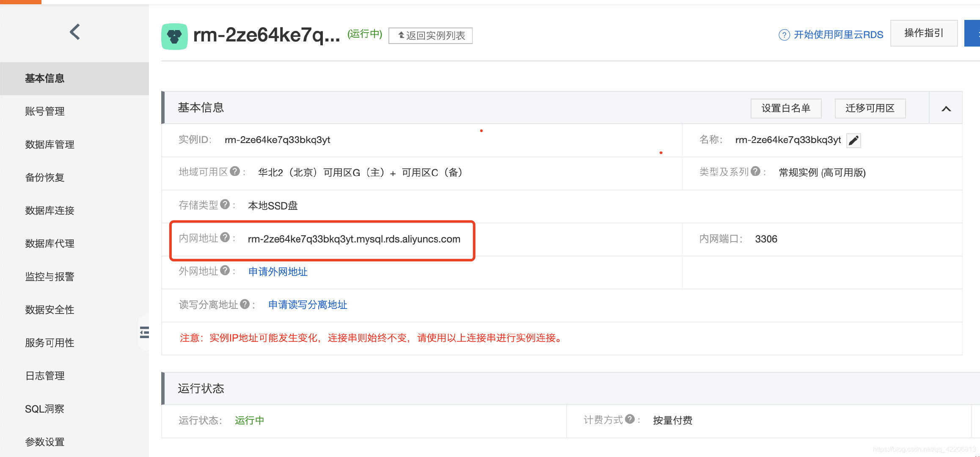Open 日志管理 in the sidebar

[74, 376]
